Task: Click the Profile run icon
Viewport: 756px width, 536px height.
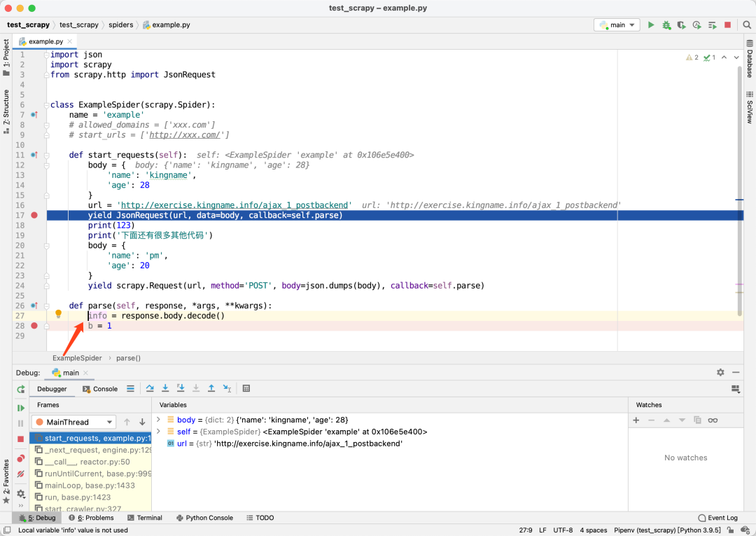Action: tap(696, 25)
